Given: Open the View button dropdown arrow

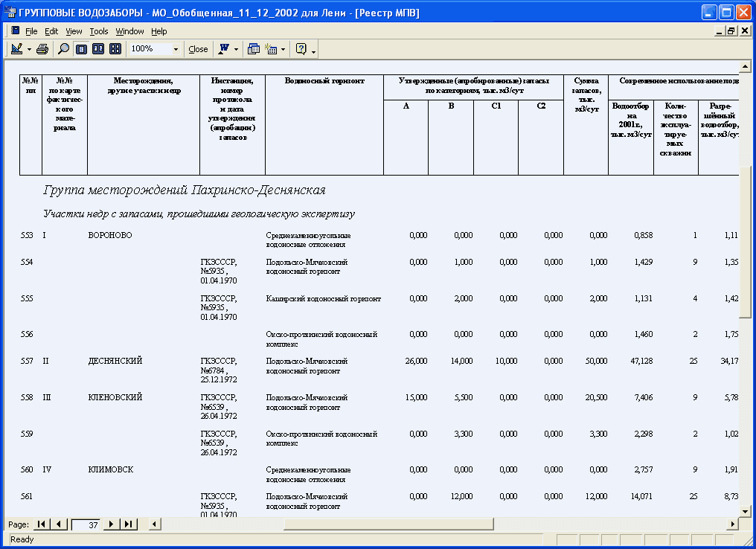Looking at the screenshot, I should 29,49.
